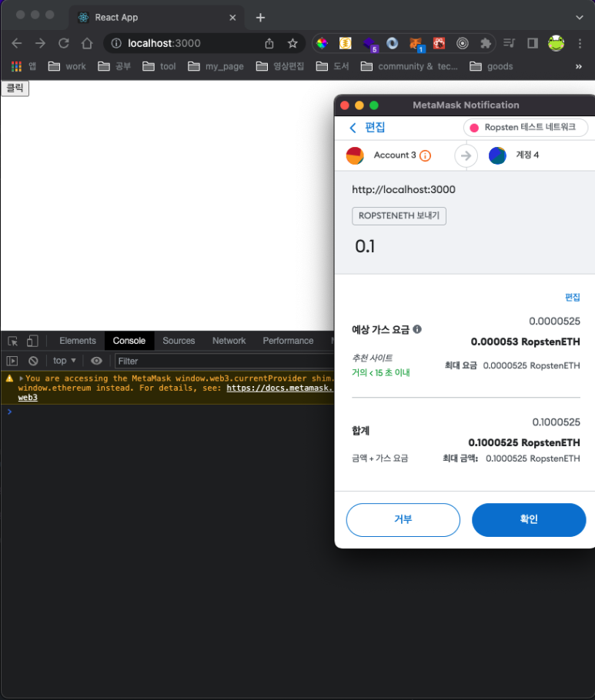Open the work bookmarks folder

point(67,66)
